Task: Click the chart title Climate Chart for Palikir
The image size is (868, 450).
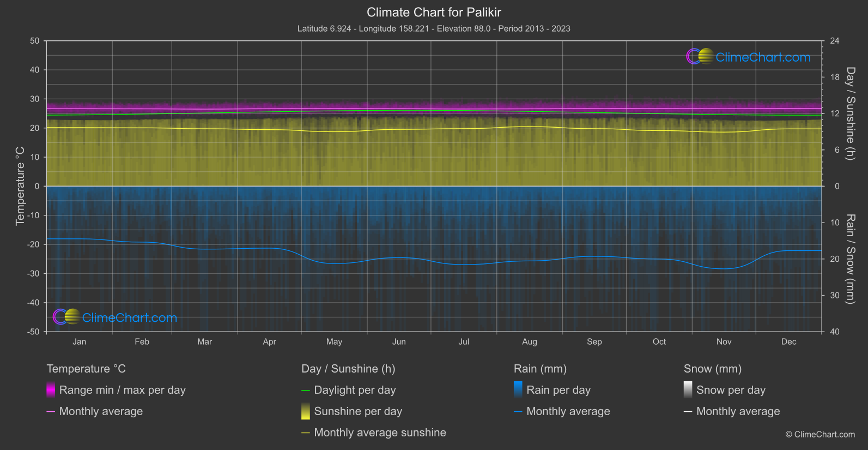Action: point(434,12)
